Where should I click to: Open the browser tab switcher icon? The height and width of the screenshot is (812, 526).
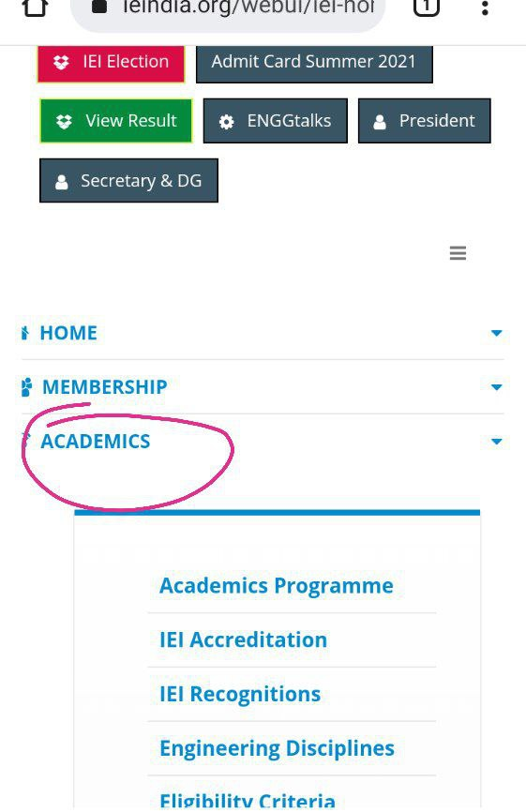(426, 8)
